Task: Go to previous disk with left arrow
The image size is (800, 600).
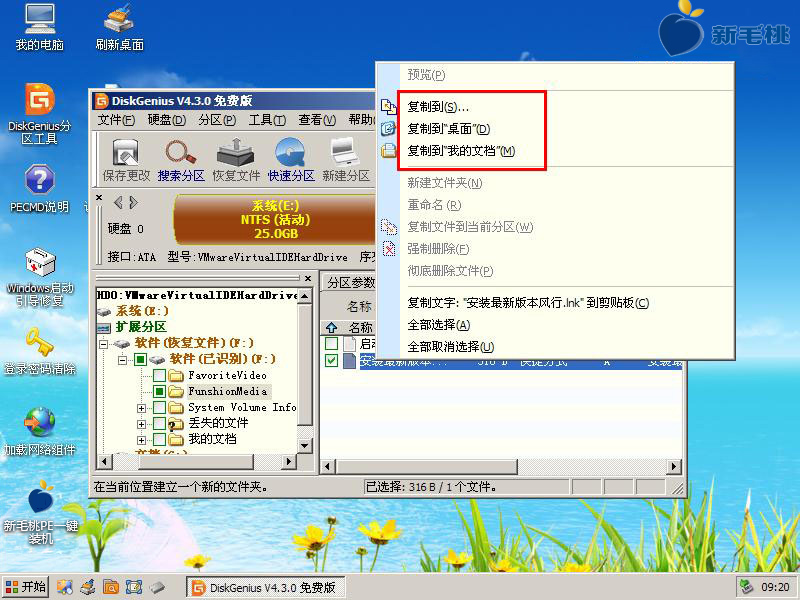Action: point(118,203)
